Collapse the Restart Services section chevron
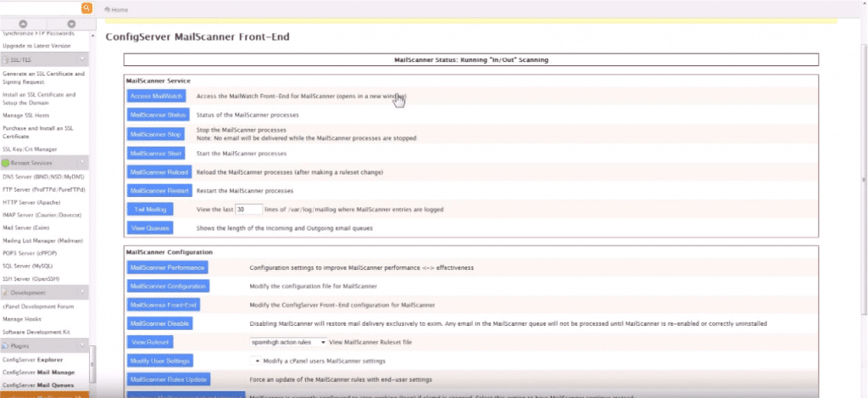 tap(82, 163)
